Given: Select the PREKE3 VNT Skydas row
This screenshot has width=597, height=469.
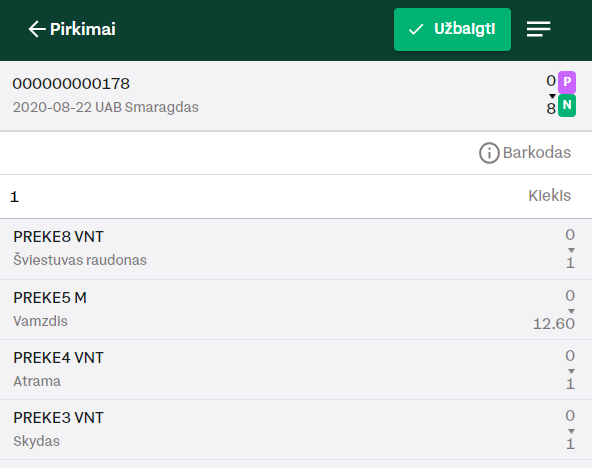Looking at the screenshot, I should pyautogui.click(x=296, y=430).
